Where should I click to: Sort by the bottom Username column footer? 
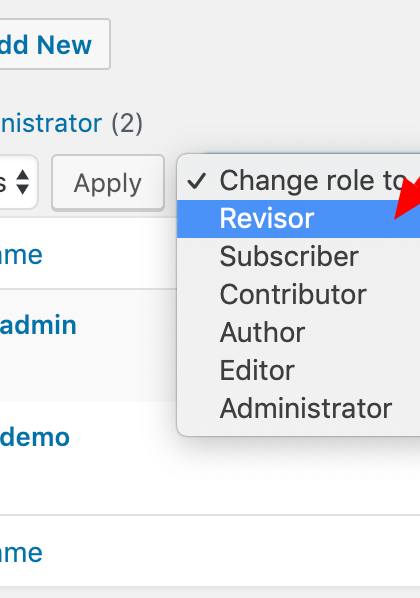click(21, 553)
